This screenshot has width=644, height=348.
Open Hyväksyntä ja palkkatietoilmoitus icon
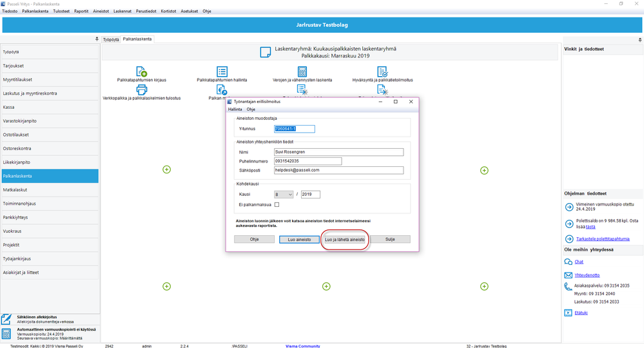[x=382, y=72]
